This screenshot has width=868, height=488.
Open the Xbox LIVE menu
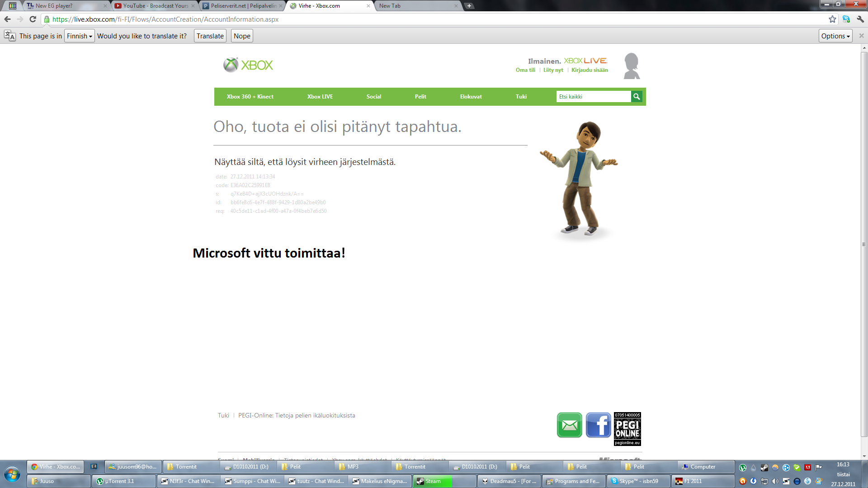320,97
